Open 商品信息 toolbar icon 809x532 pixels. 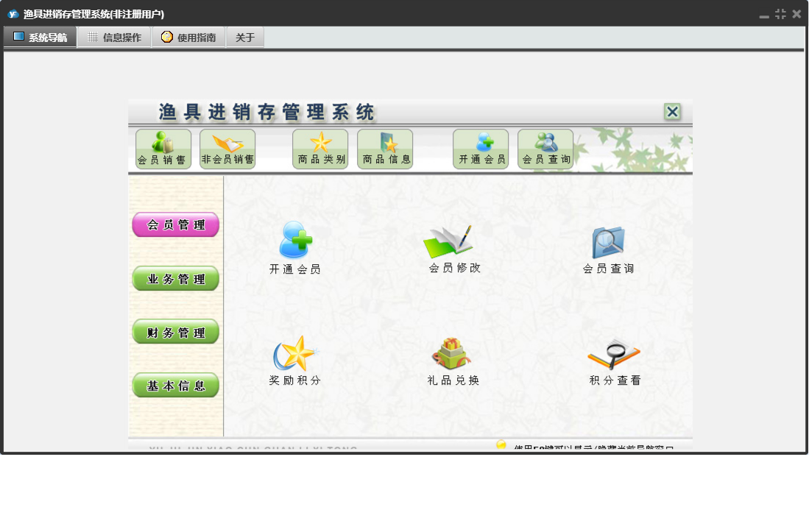(385, 149)
